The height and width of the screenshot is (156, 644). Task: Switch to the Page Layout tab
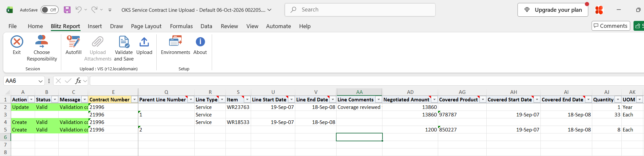(146, 26)
